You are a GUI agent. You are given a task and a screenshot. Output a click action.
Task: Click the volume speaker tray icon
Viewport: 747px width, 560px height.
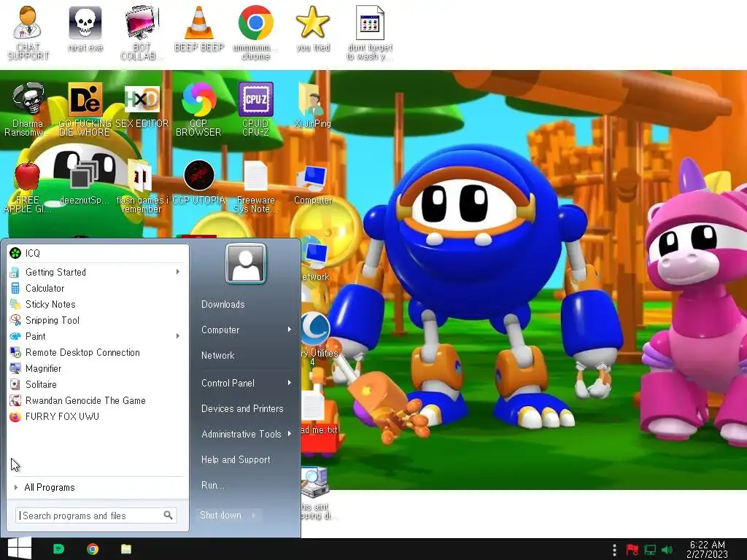pos(667,550)
